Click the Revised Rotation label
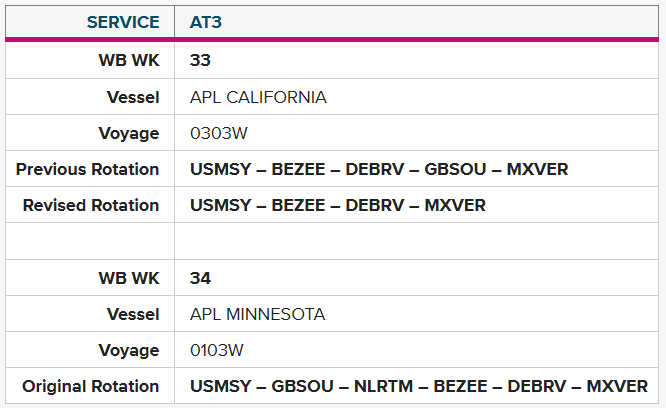This screenshot has height=408, width=666. (91, 205)
